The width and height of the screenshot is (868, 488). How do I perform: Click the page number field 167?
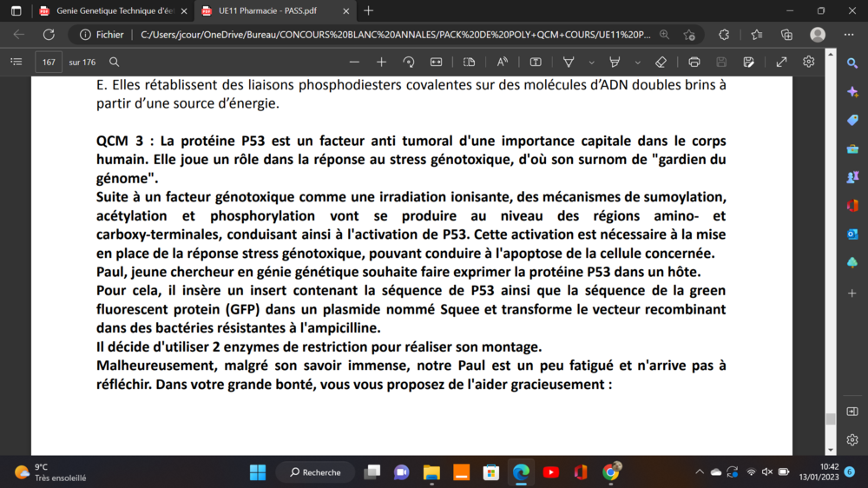coord(49,62)
